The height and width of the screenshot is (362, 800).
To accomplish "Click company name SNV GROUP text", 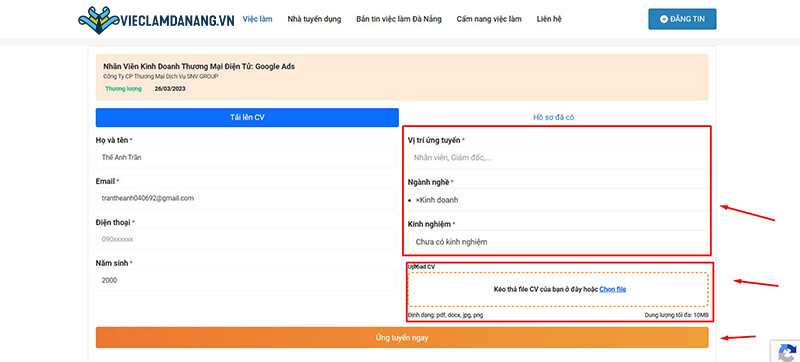I will pyautogui.click(x=161, y=76).
